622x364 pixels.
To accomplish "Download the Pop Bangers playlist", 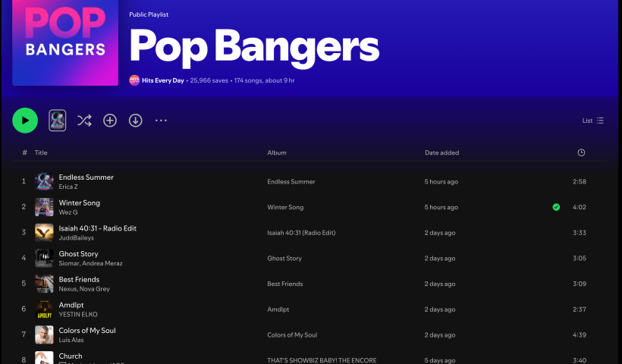I will point(136,121).
